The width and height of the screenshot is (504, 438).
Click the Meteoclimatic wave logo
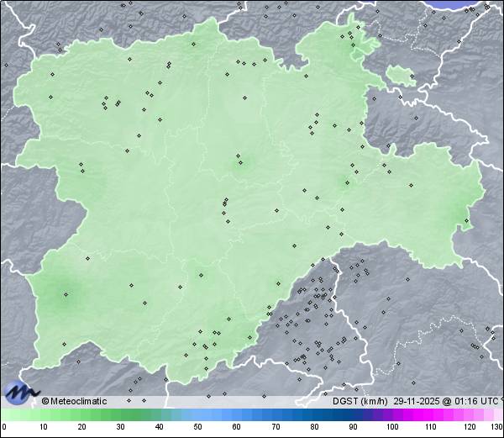[x=20, y=392]
